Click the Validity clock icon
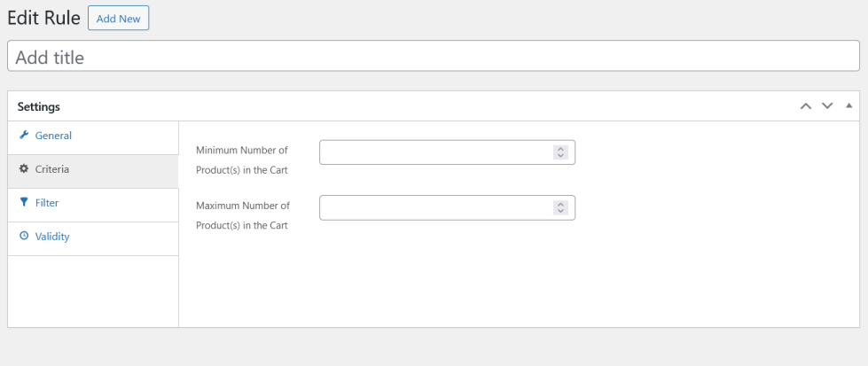Viewport: 868px width, 366px height. pyautogui.click(x=23, y=237)
